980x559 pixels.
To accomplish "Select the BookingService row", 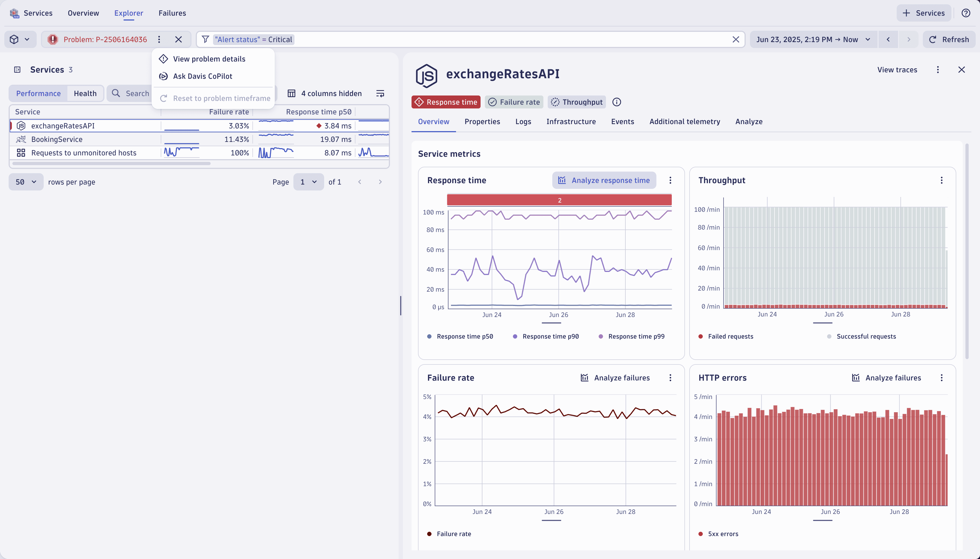I will tap(199, 139).
